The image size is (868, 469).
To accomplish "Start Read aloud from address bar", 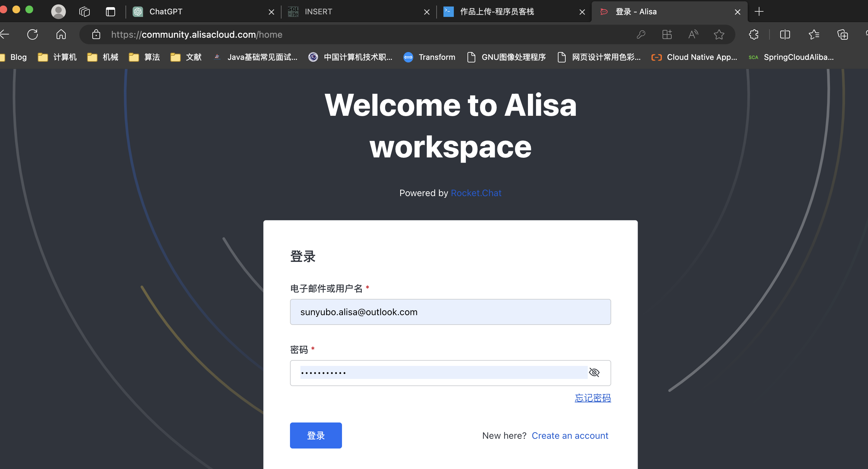I will click(x=693, y=34).
